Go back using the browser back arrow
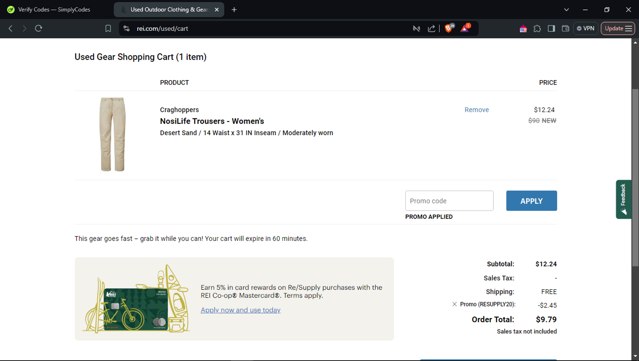This screenshot has width=639, height=361. click(11, 29)
